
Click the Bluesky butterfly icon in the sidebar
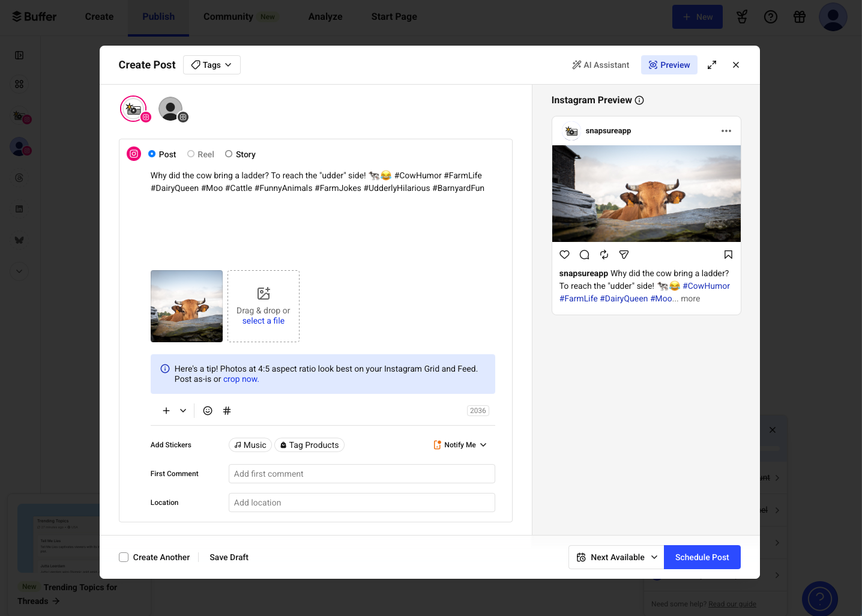(x=19, y=240)
